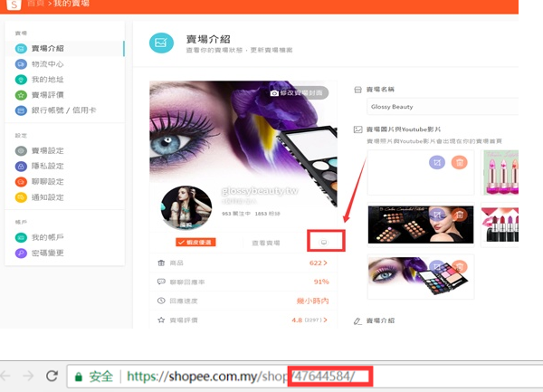Click the 賣場介紹 page header picture icon

[x=161, y=43]
